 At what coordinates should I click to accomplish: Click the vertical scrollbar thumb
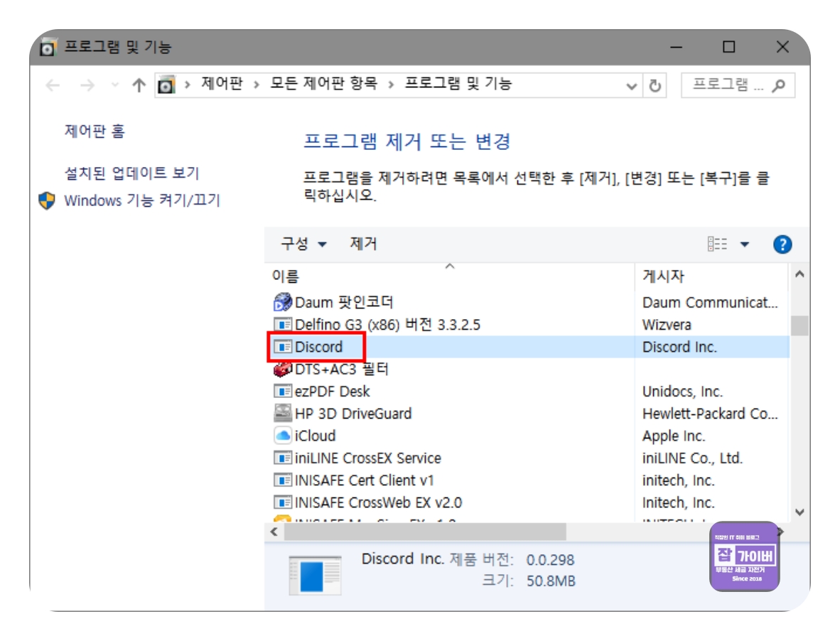point(799,325)
